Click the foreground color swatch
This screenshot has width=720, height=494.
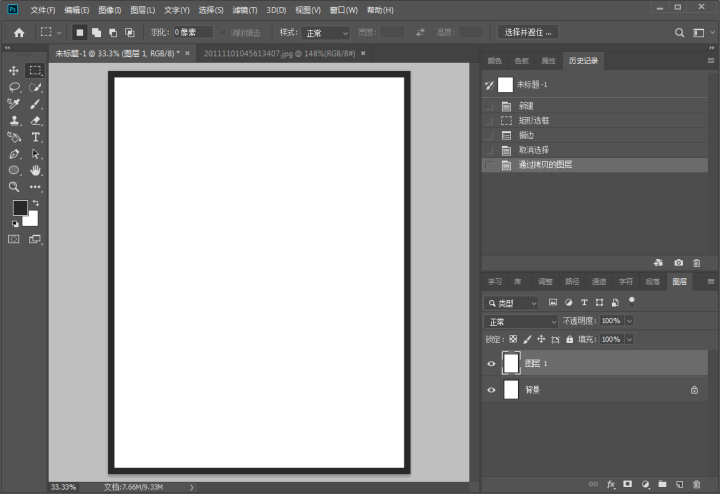(20, 208)
